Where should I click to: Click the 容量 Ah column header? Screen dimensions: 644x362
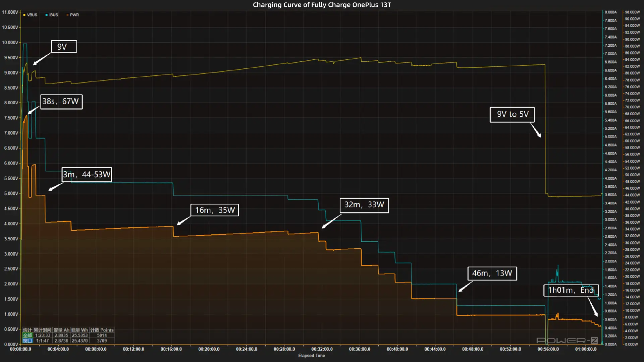[x=61, y=330]
